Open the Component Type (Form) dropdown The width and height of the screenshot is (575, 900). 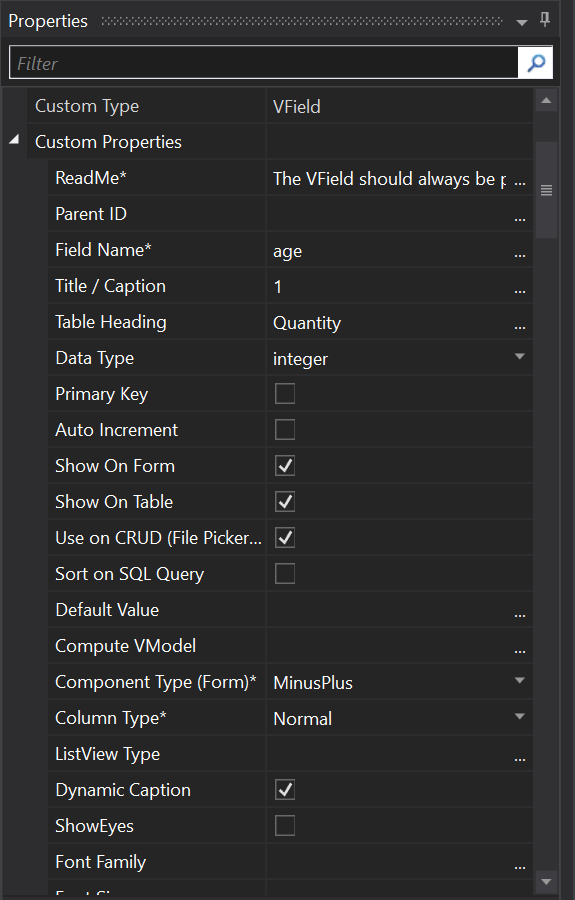[520, 681]
